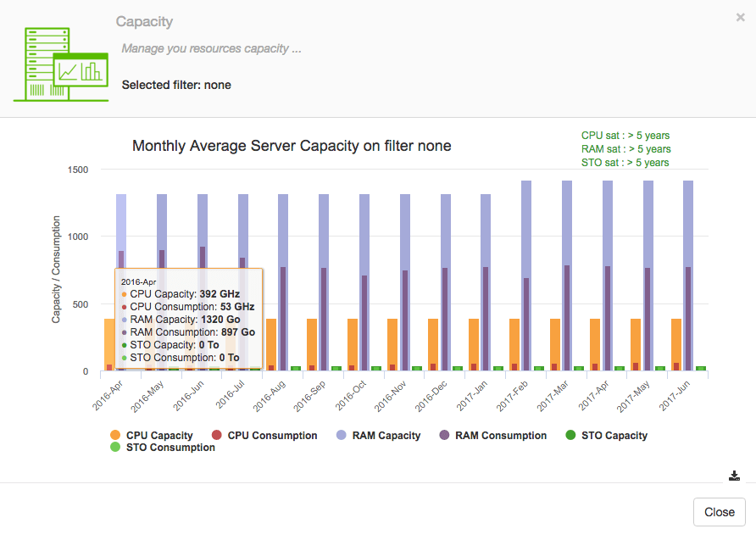Click 'Manage you resources capacity ...' subtitle
Viewport: 756px width, 540px height.
(x=211, y=48)
